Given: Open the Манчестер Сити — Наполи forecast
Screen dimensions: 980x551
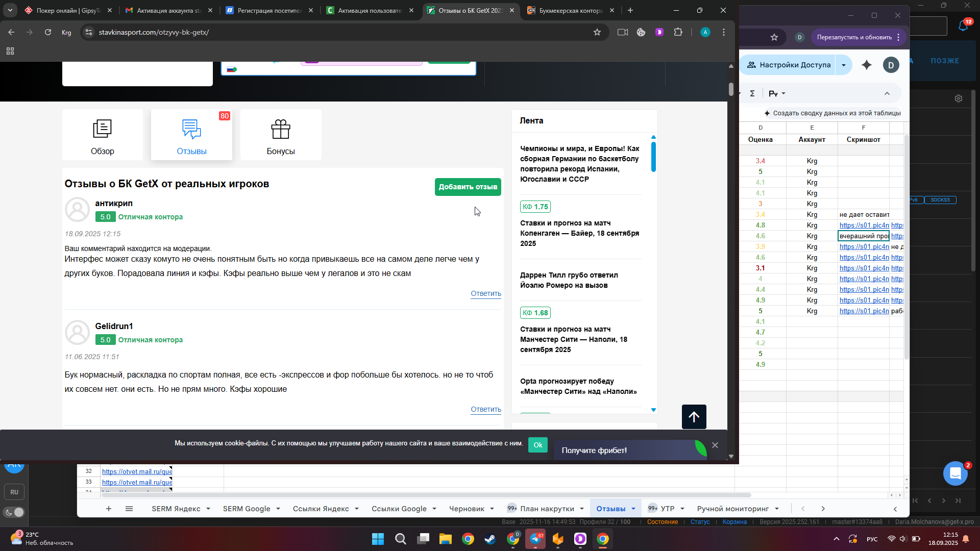Looking at the screenshot, I should tap(574, 339).
